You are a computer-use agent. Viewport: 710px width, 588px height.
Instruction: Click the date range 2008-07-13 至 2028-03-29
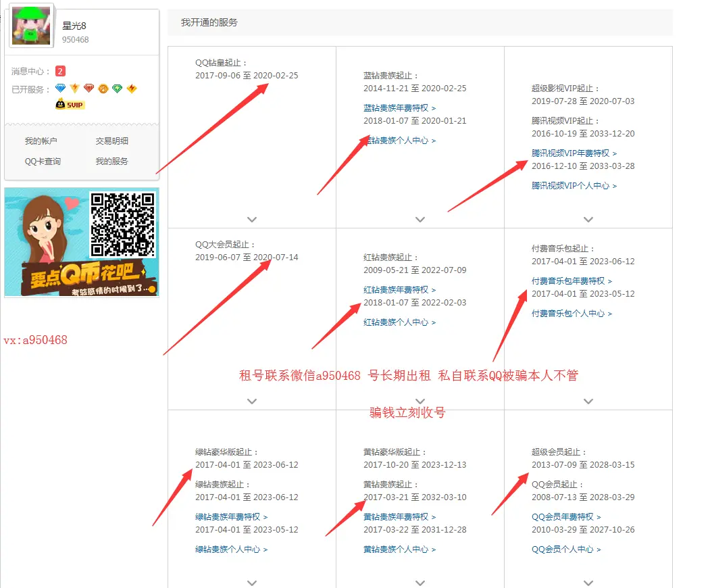tap(583, 497)
